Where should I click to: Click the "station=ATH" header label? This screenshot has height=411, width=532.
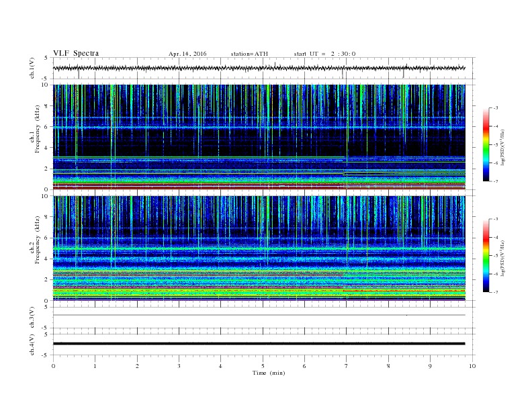click(249, 54)
